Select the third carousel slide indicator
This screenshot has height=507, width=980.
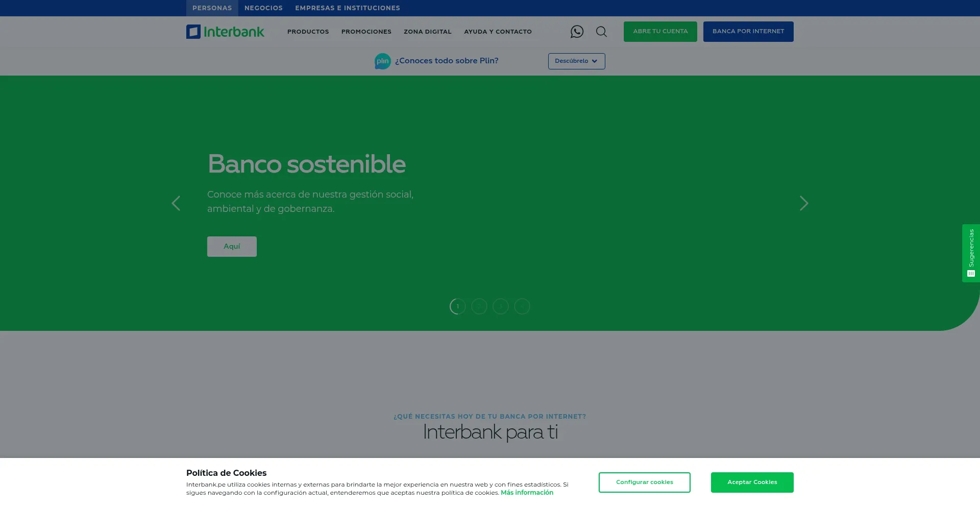tap(500, 306)
